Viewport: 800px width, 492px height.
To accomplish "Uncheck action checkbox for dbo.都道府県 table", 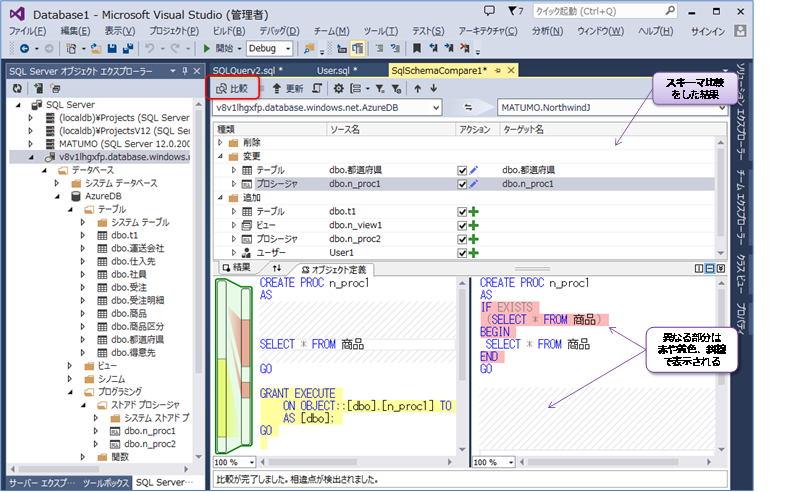I will click(x=462, y=170).
